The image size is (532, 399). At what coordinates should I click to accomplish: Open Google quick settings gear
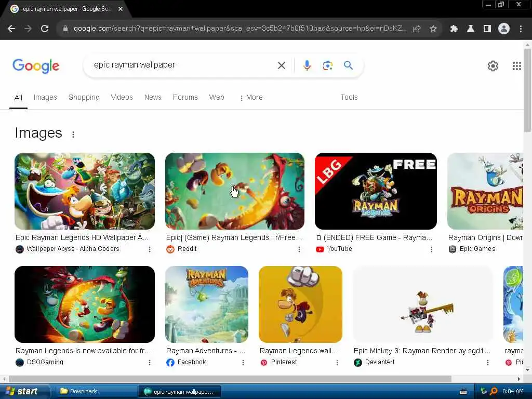tap(493, 66)
